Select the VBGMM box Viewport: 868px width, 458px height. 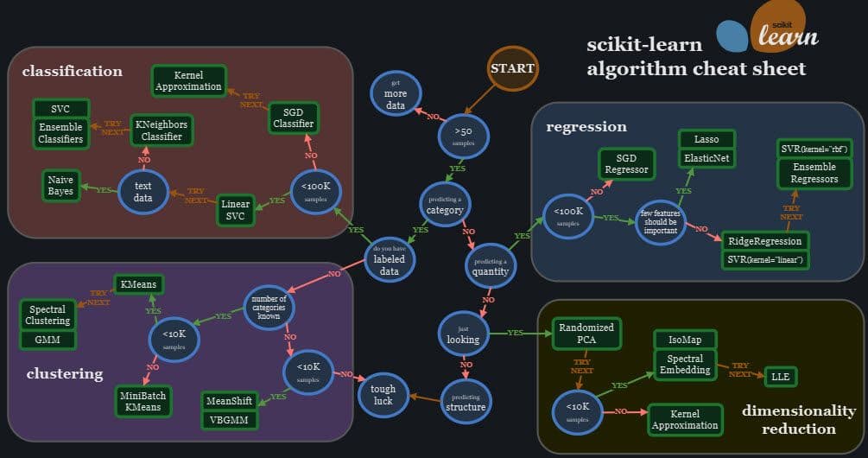(x=229, y=420)
